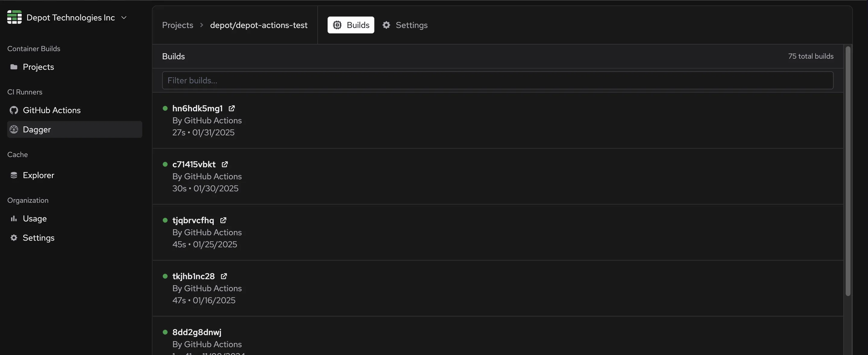
Task: Click the Explorer cache stack icon
Action: point(14,175)
